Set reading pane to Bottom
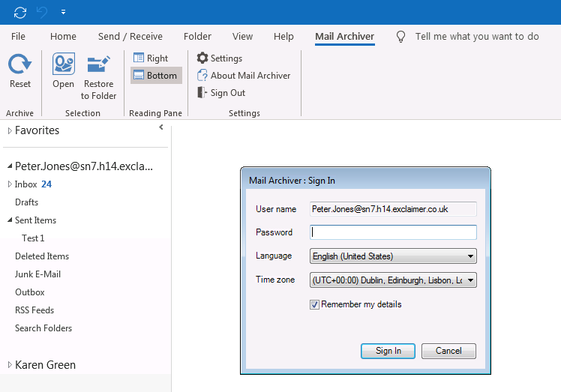This screenshot has width=561, height=392. (x=156, y=76)
